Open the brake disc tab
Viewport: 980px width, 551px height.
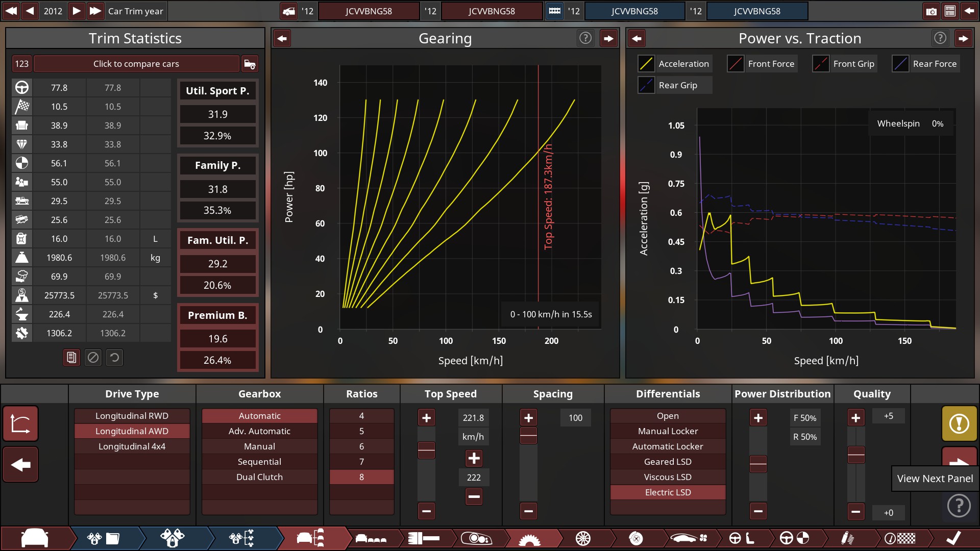(636, 538)
